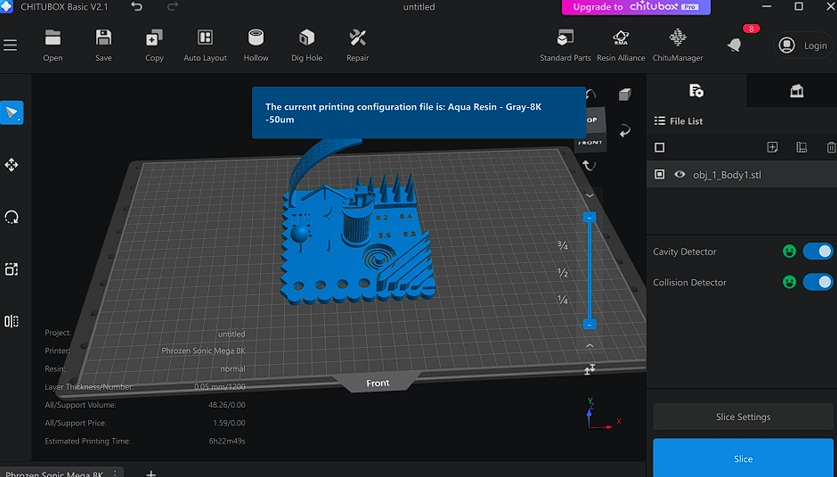837x477 pixels.
Task: Click the File List header
Action: click(678, 121)
